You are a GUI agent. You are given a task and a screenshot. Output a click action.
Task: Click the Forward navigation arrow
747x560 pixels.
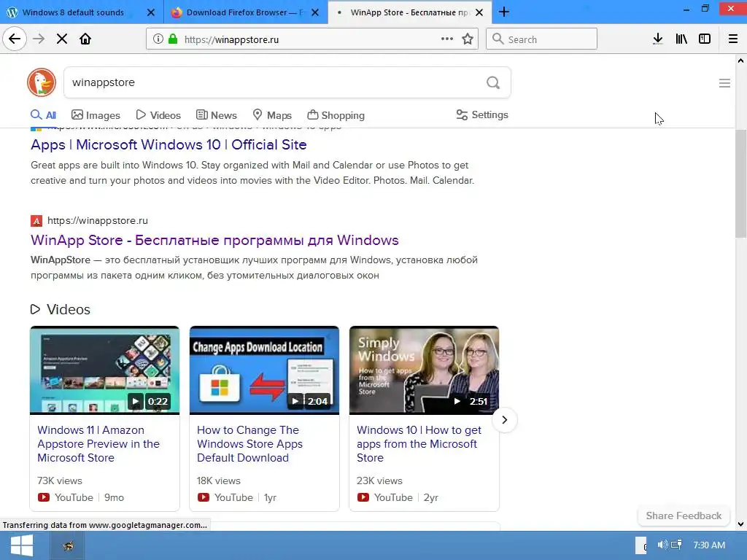pyautogui.click(x=39, y=39)
